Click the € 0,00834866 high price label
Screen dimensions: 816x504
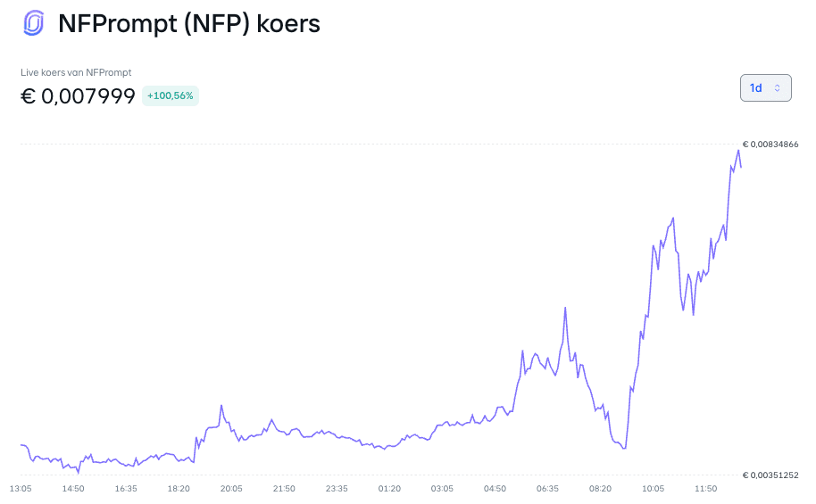(x=770, y=145)
